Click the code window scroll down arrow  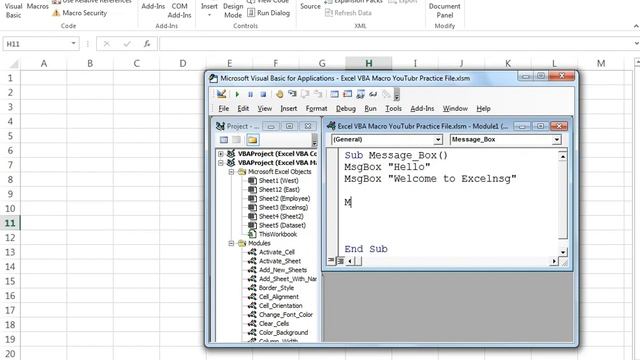[x=562, y=252]
